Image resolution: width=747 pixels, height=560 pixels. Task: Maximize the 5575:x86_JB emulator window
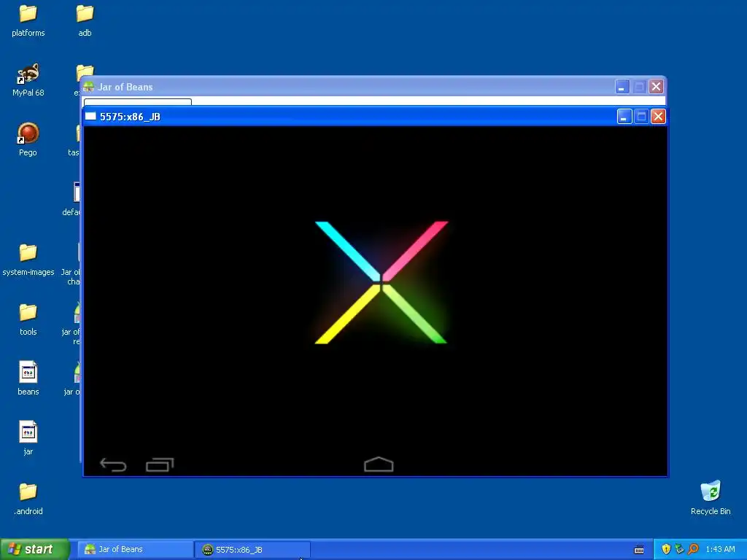click(641, 117)
